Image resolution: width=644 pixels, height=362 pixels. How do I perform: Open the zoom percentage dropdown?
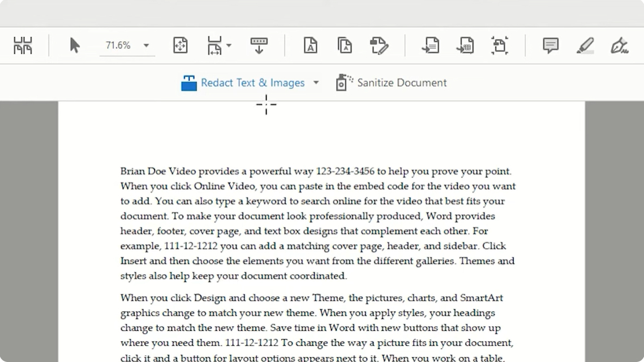tap(146, 45)
